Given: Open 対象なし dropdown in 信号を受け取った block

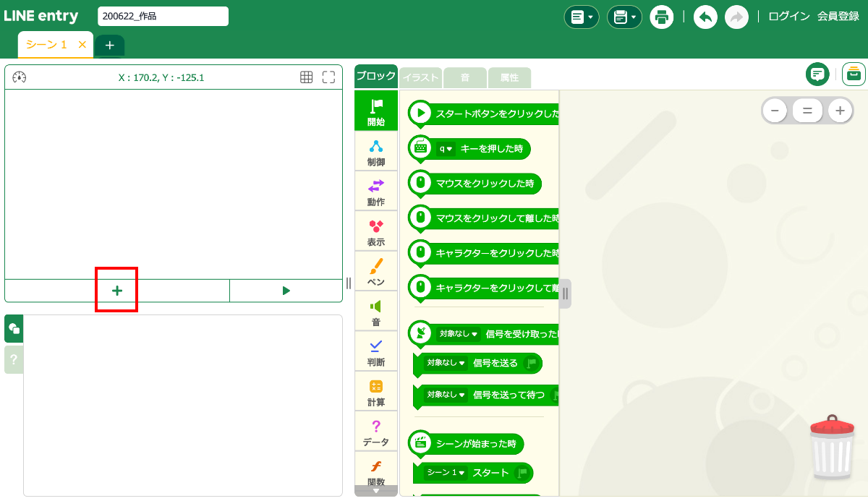Looking at the screenshot, I should click(459, 334).
